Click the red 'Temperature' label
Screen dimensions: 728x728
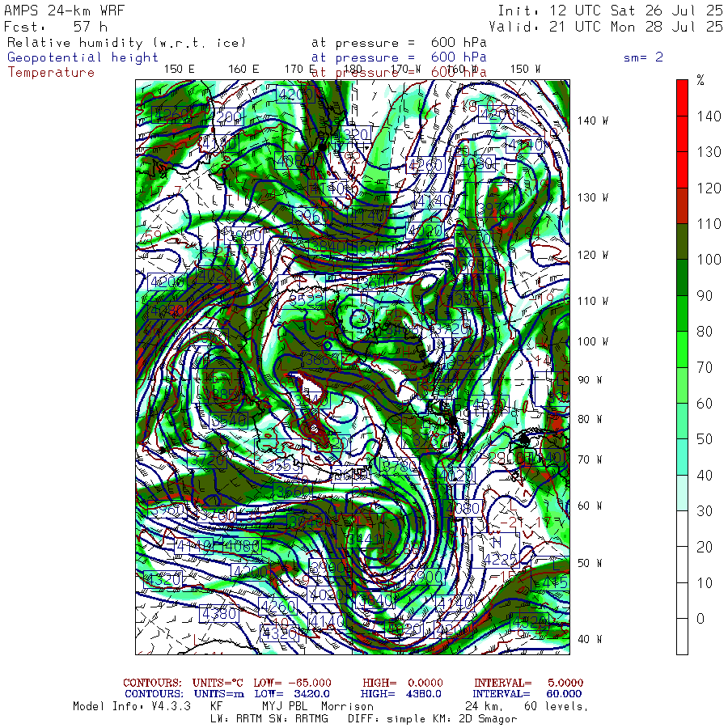coord(51,73)
